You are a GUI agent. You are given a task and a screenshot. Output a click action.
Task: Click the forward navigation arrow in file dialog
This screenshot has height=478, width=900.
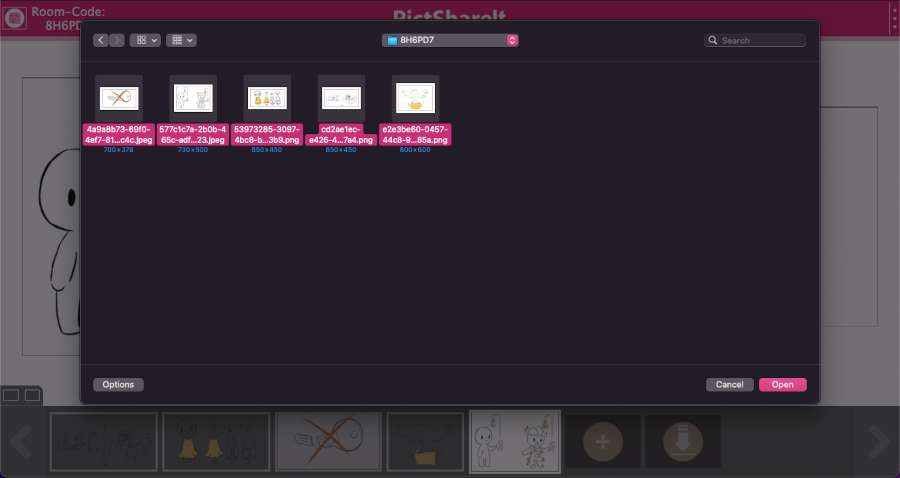[x=117, y=40]
